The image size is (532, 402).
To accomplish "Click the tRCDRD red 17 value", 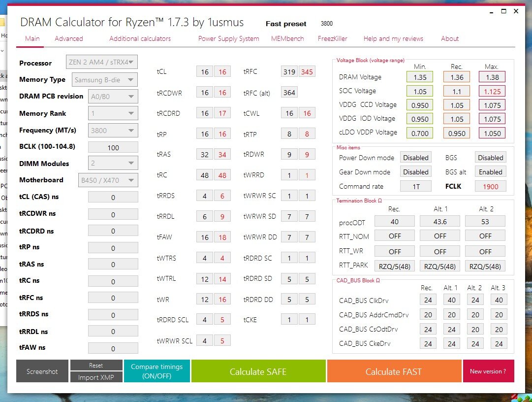I will pyautogui.click(x=222, y=113).
